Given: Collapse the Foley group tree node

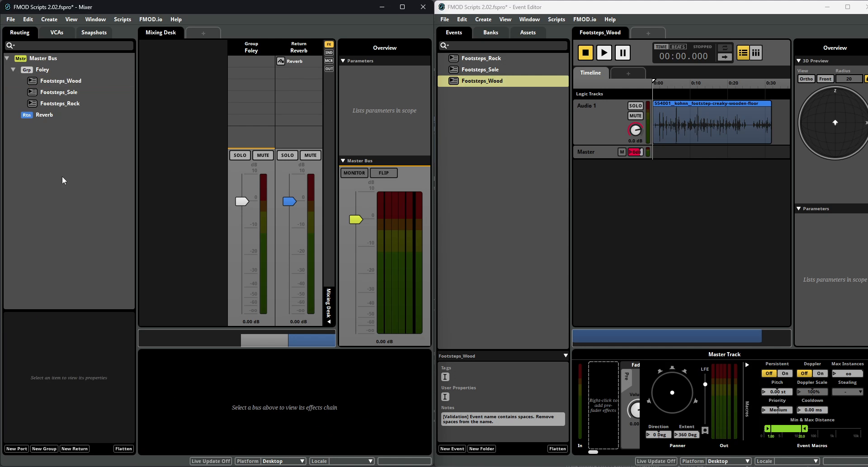Looking at the screenshot, I should [14, 70].
